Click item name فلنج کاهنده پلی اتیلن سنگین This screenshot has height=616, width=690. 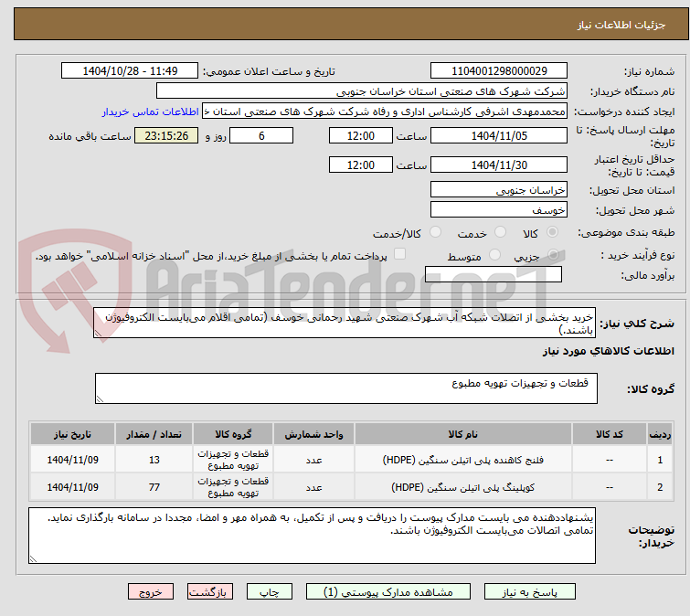463,460
